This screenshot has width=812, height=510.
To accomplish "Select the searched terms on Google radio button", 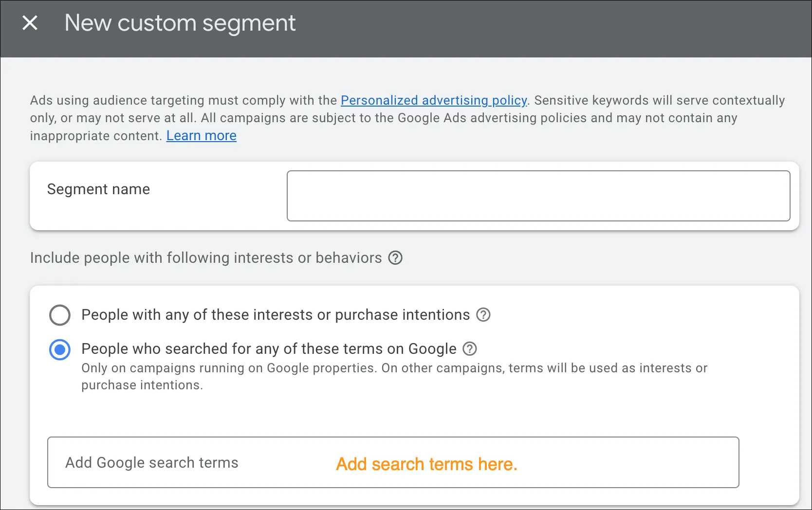I will 60,349.
